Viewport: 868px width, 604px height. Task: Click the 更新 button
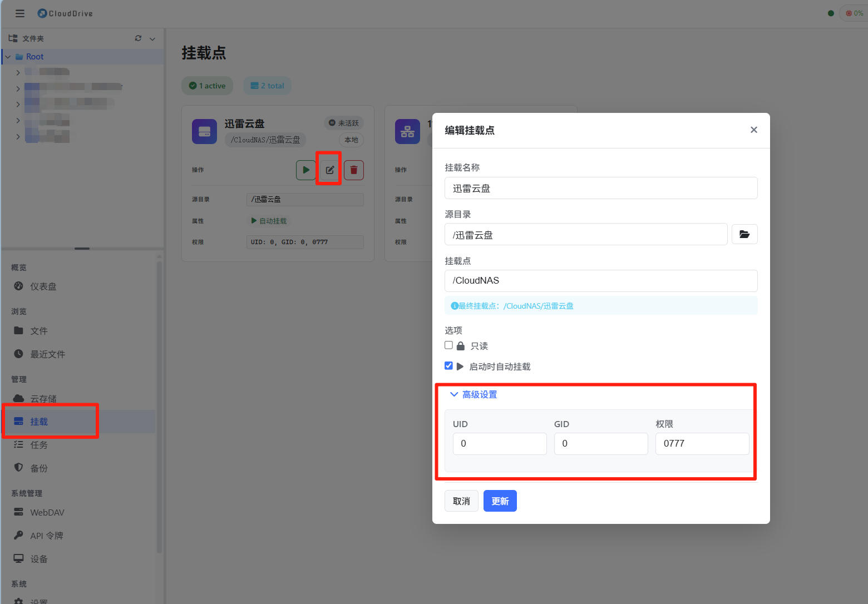(x=500, y=501)
